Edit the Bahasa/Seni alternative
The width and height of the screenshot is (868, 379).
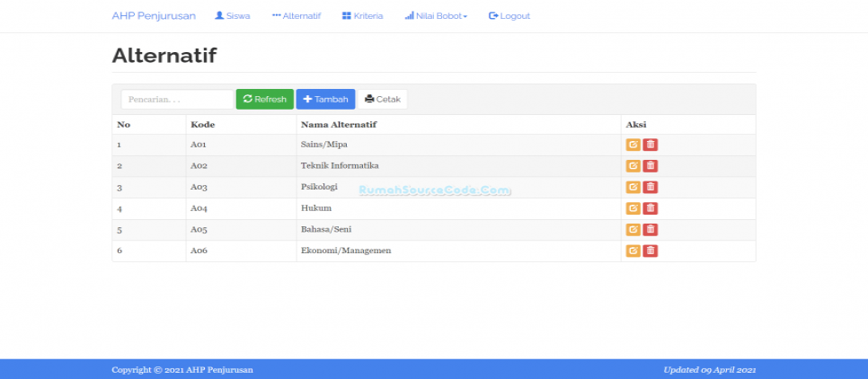[633, 230]
